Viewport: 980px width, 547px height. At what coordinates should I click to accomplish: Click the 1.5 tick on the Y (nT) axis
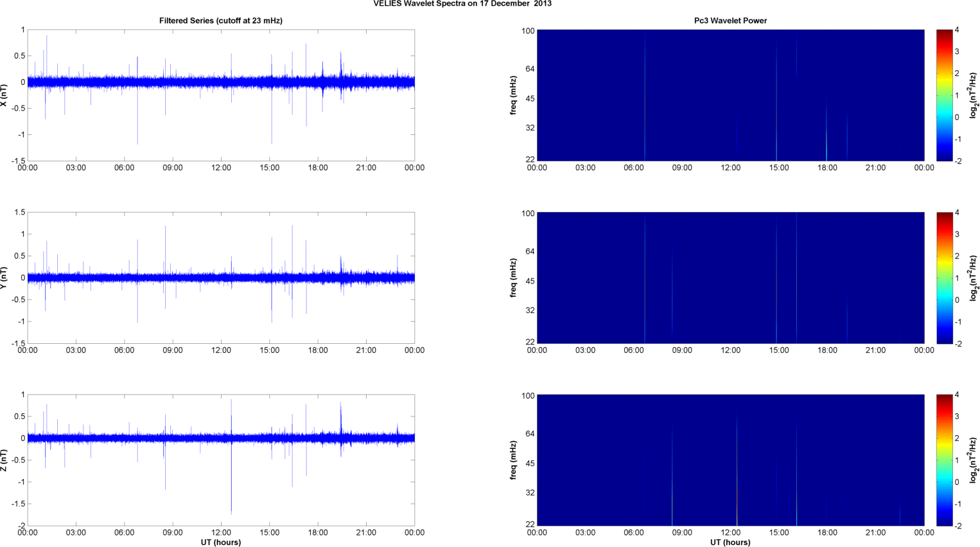click(x=19, y=212)
